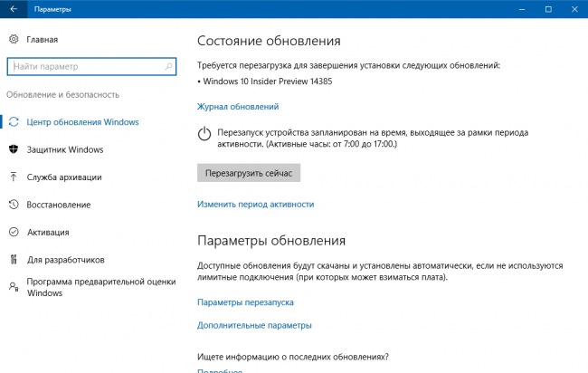This screenshot has height=373, width=588.
Task: Click the Служба архивации upload arrow icon
Action: click(14, 177)
